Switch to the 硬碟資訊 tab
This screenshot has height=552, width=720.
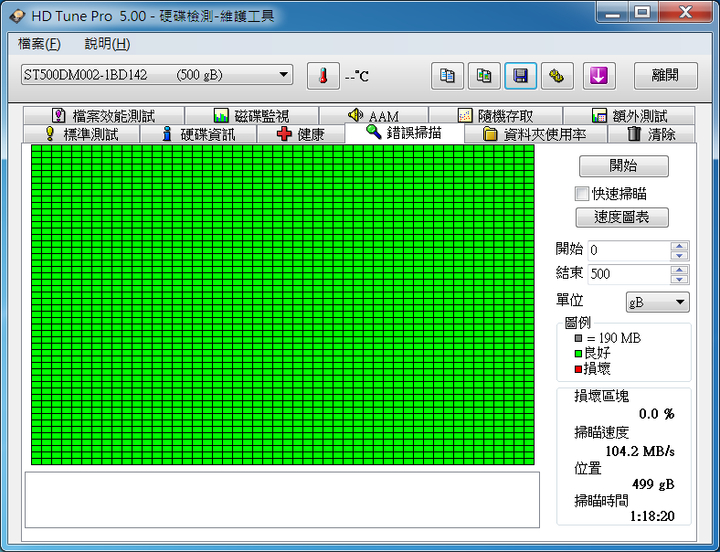[x=198, y=134]
